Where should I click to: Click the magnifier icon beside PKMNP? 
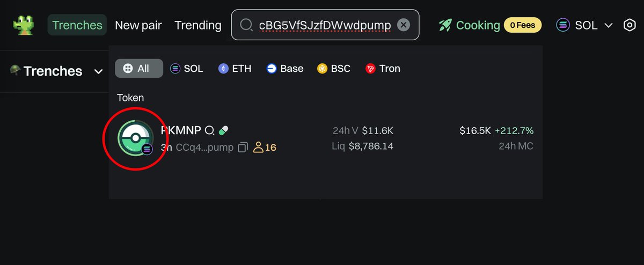click(210, 130)
